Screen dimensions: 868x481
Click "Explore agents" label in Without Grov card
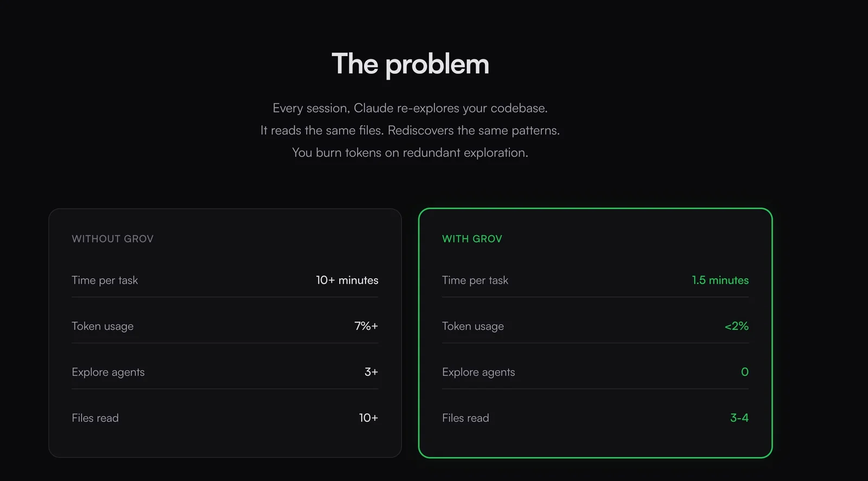click(x=108, y=372)
